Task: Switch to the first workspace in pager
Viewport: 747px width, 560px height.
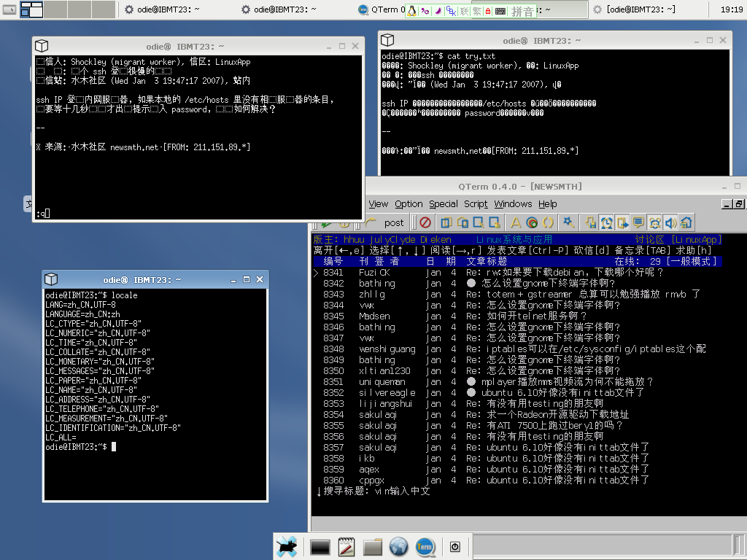Action: tap(31, 9)
